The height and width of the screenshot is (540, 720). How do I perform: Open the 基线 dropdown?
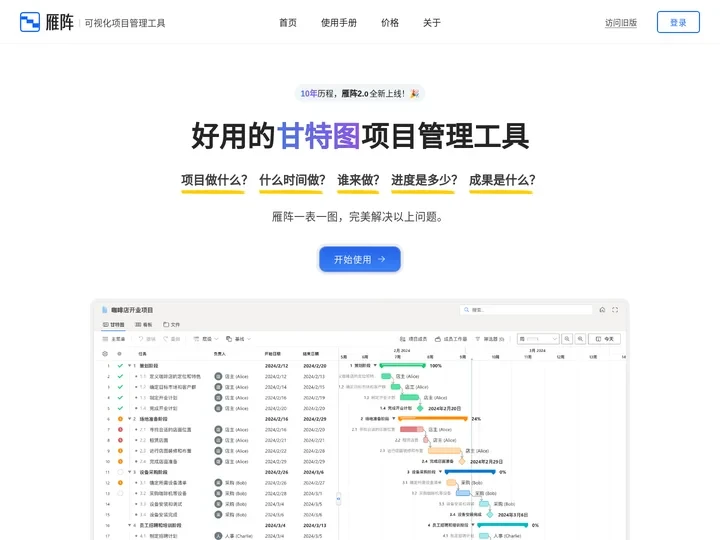[238, 339]
